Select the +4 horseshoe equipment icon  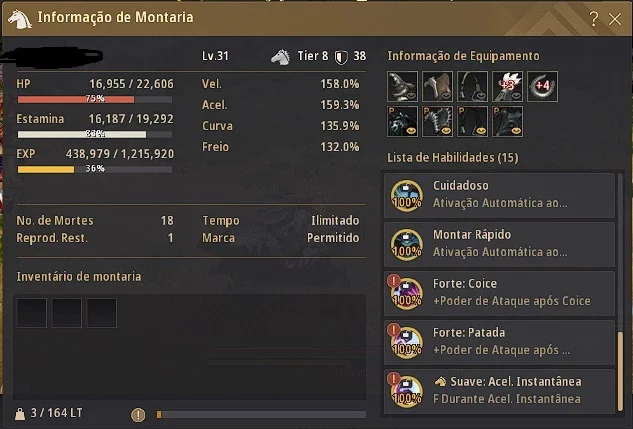pyautogui.click(x=543, y=86)
